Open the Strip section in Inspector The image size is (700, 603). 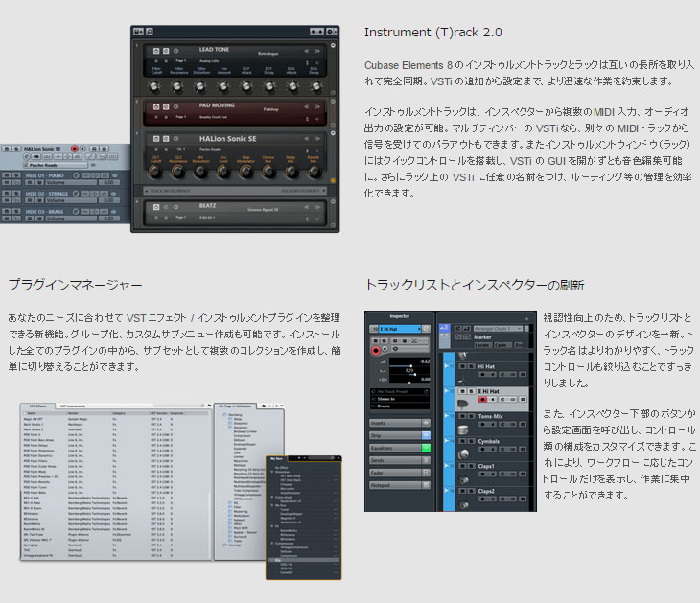click(400, 435)
